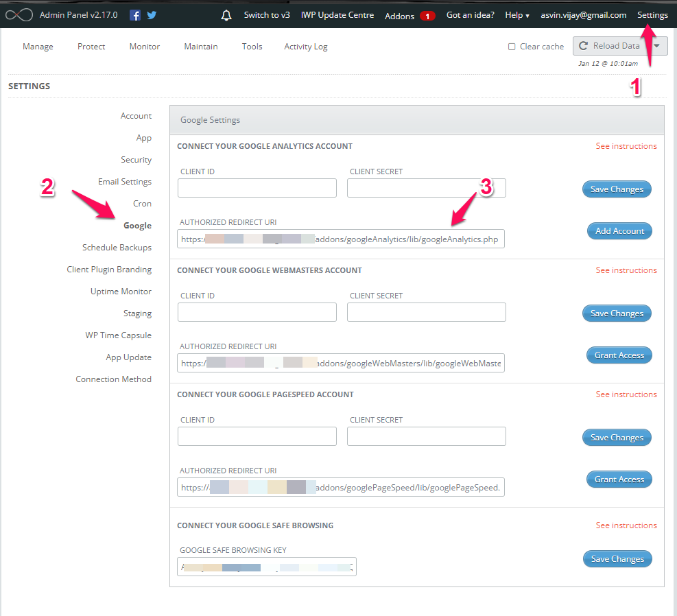This screenshot has width=677, height=616.
Task: Save Changes for Safe Browsing
Action: coord(617,558)
